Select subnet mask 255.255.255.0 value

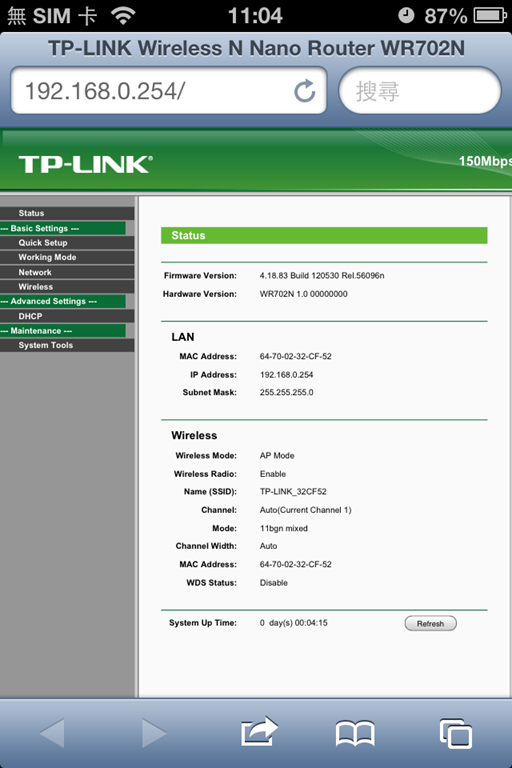point(286,392)
